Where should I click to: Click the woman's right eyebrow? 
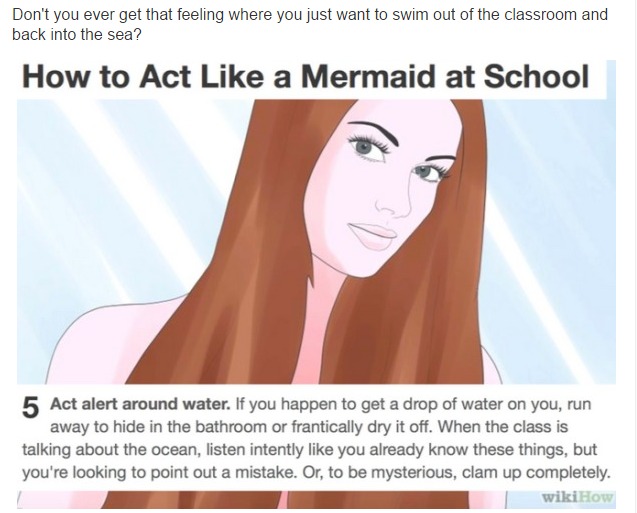click(373, 130)
